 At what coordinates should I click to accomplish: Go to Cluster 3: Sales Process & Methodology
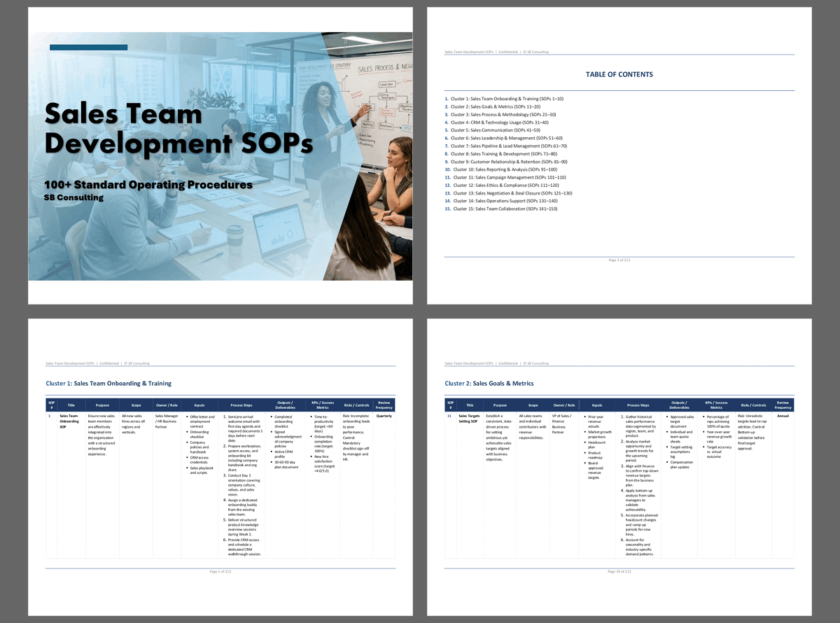click(x=503, y=114)
